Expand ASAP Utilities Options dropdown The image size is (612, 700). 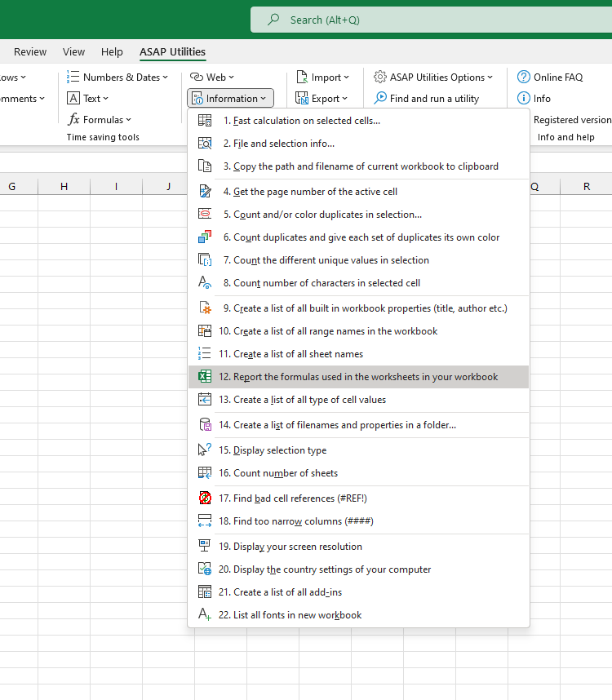pos(433,78)
